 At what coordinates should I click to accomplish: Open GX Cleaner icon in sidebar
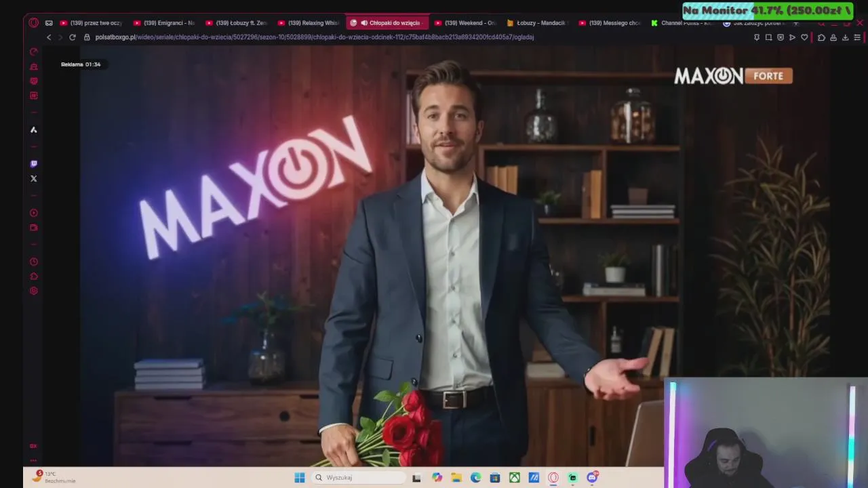point(33,66)
